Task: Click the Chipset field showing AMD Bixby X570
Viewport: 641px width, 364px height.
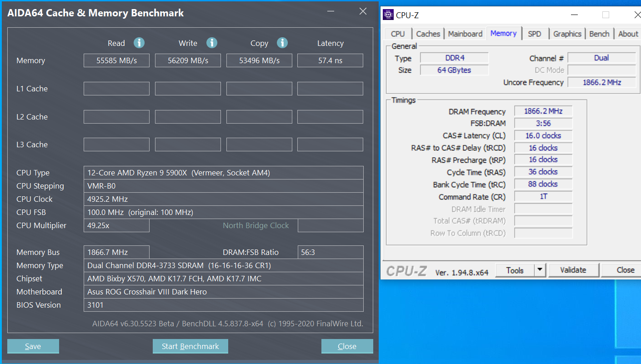Action: point(224,279)
